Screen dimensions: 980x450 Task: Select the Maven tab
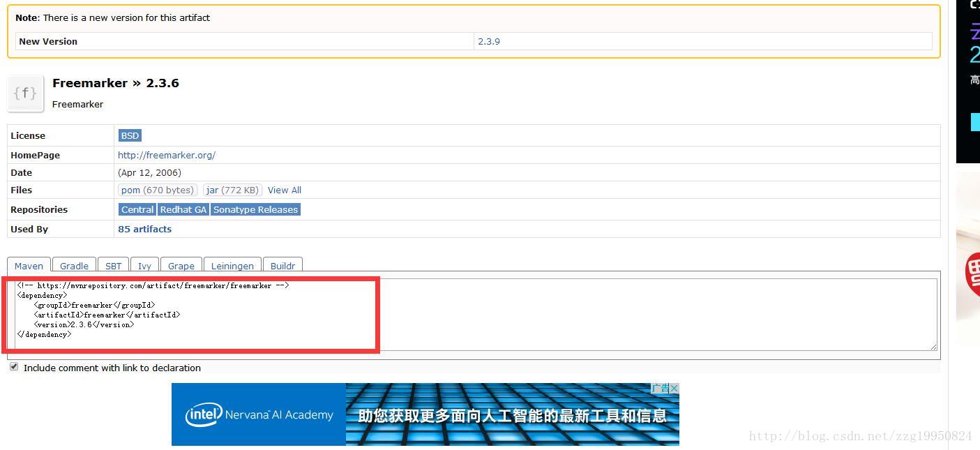click(29, 265)
